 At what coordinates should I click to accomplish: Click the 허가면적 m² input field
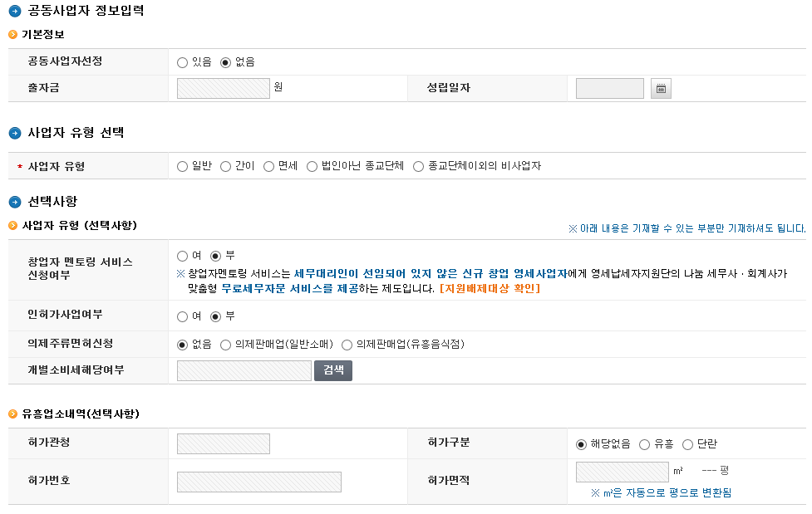click(x=622, y=472)
